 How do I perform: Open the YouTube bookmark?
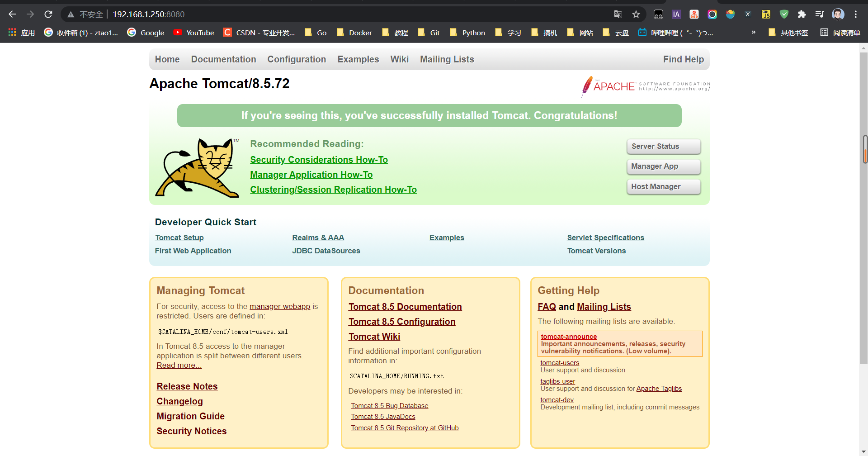[x=193, y=33]
